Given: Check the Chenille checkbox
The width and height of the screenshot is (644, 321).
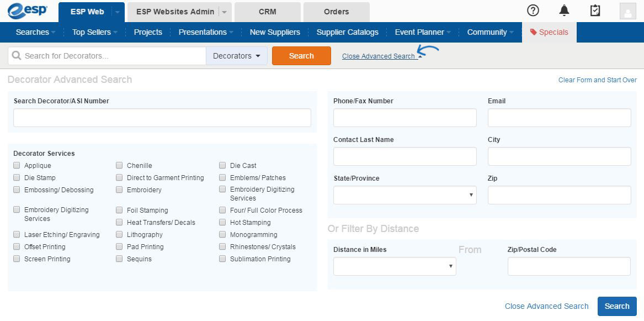Looking at the screenshot, I should coord(119,165).
